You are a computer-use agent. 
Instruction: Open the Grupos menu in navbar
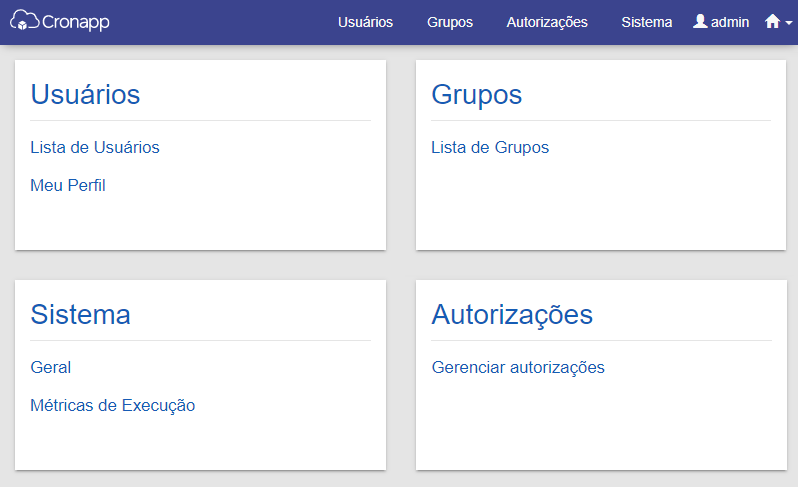(x=450, y=22)
